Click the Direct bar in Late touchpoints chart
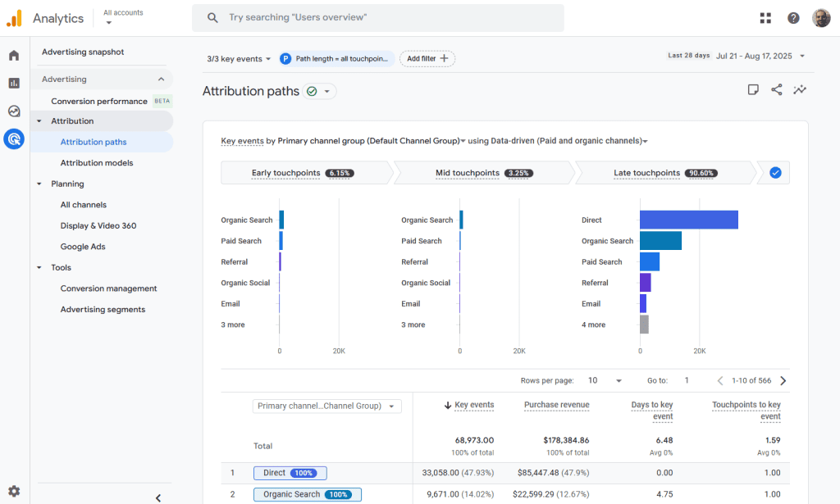This screenshot has width=840, height=504. click(688, 220)
